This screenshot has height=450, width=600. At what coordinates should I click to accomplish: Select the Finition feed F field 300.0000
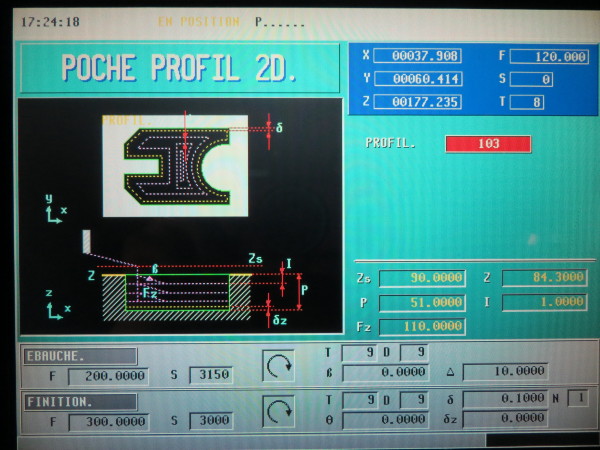(108, 422)
